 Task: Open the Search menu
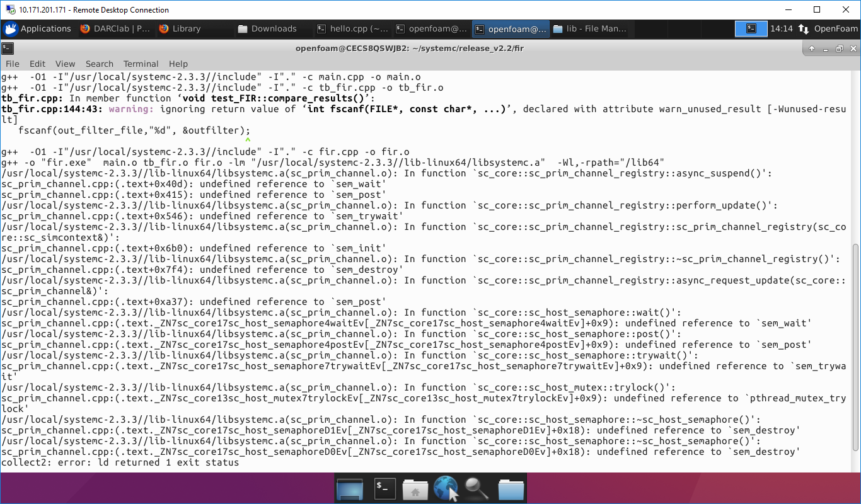99,64
